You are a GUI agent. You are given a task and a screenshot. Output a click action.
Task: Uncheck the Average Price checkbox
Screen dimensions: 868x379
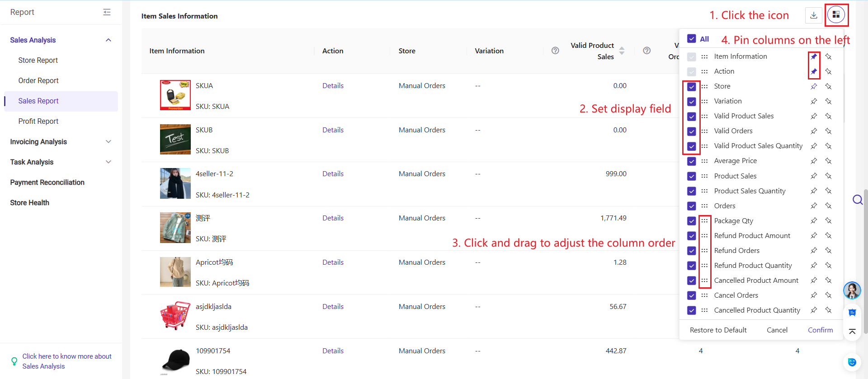click(x=692, y=161)
